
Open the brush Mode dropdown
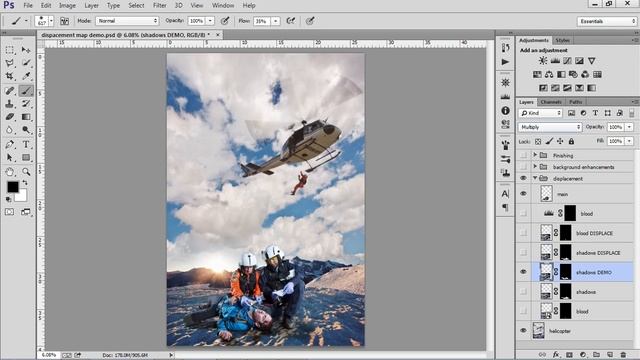point(127,21)
